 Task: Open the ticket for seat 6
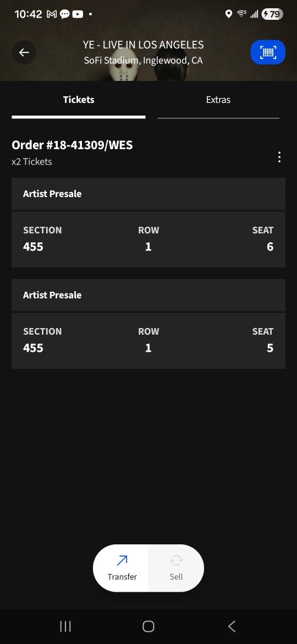pos(148,239)
